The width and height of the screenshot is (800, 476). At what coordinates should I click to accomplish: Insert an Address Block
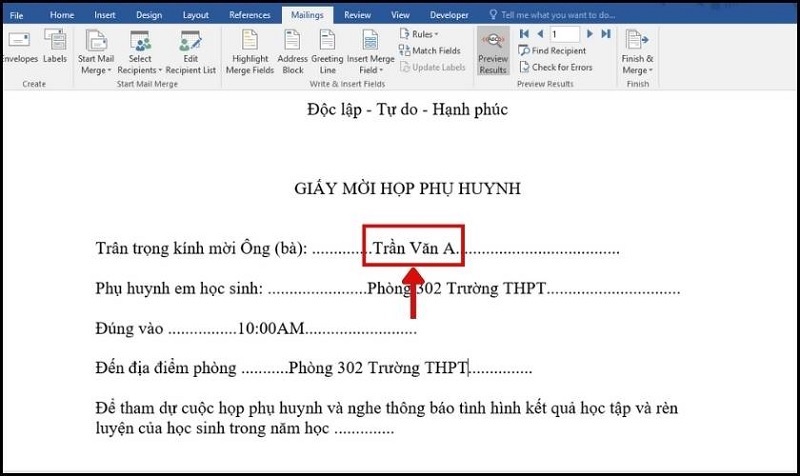[x=292, y=52]
